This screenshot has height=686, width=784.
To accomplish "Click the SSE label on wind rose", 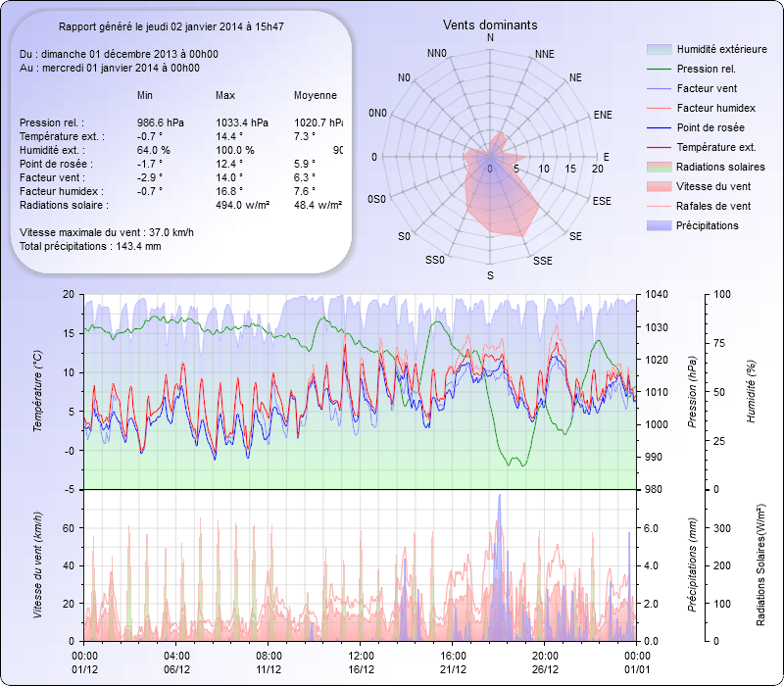I will click(542, 261).
